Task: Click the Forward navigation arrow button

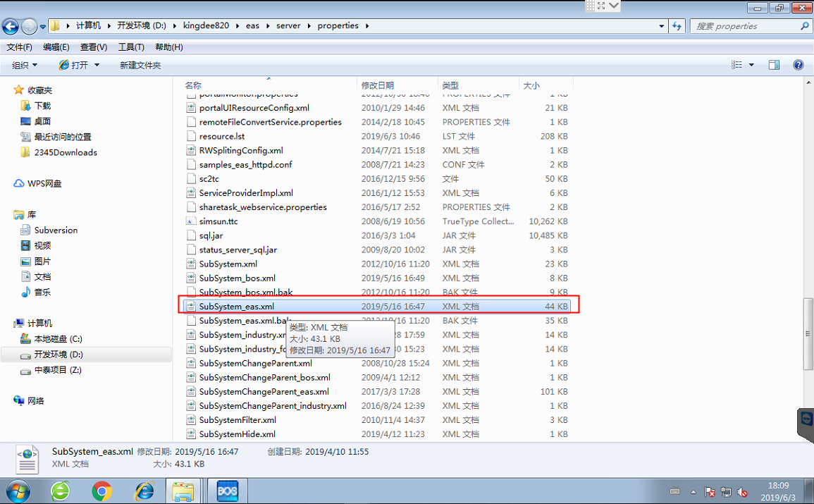Action: tap(30, 26)
